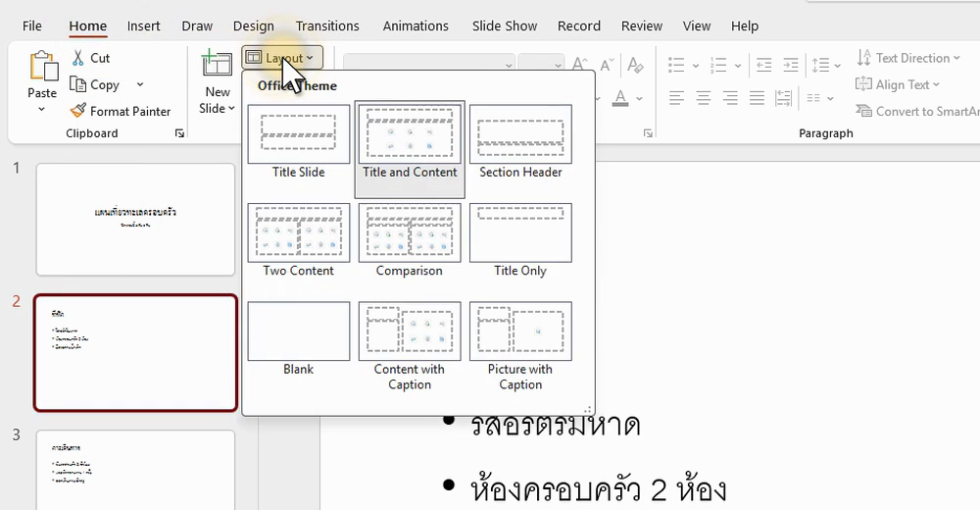Cut the selection with the scissors icon
The height and width of the screenshot is (510, 980).
[x=77, y=58]
